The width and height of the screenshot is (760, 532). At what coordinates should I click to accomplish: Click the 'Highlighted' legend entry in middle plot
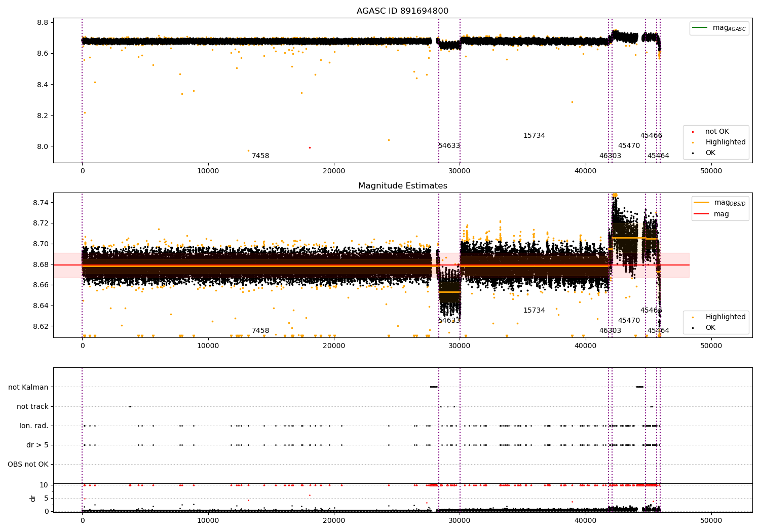719,317
